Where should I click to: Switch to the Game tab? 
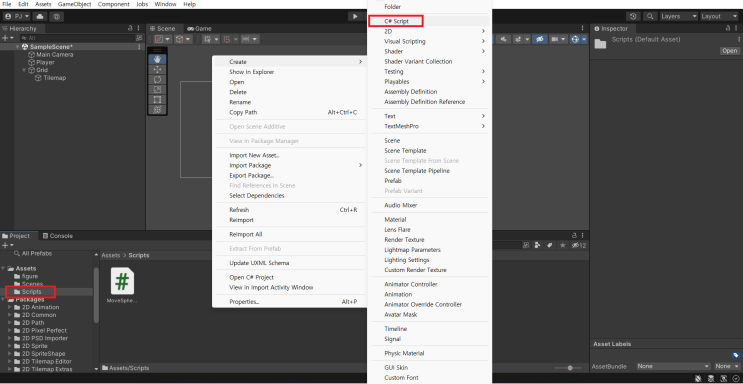click(199, 28)
